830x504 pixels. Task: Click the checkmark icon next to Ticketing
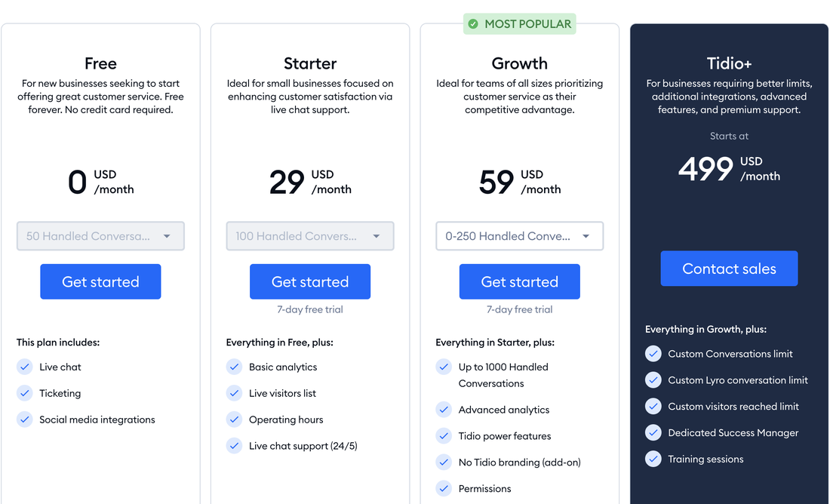tap(24, 393)
